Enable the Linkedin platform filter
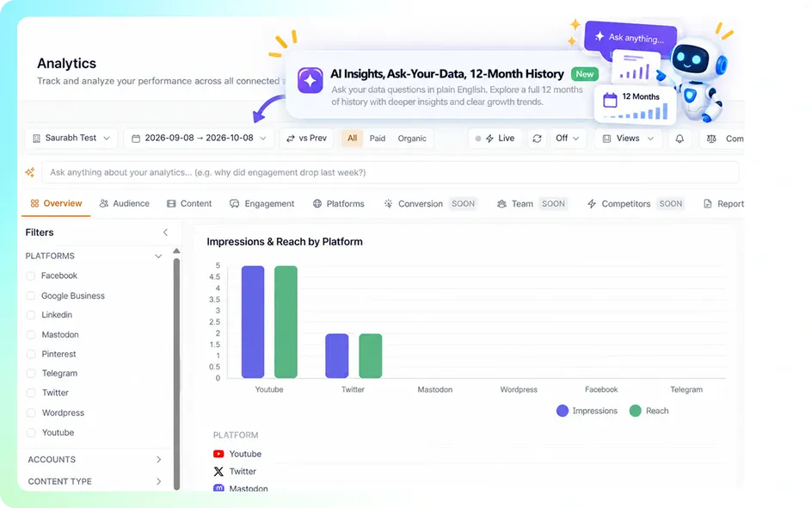 (31, 314)
